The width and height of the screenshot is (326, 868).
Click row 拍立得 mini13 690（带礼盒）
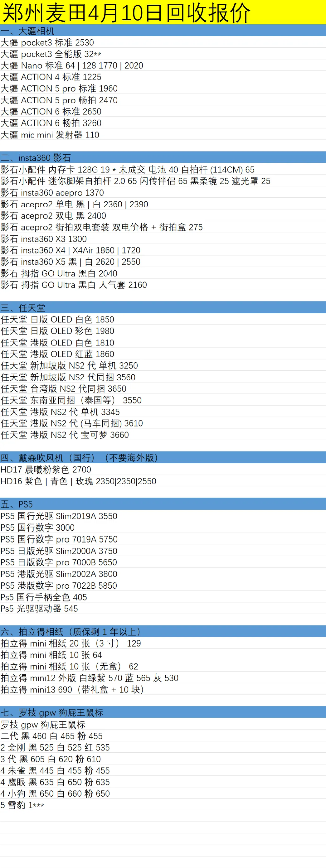coord(163,689)
